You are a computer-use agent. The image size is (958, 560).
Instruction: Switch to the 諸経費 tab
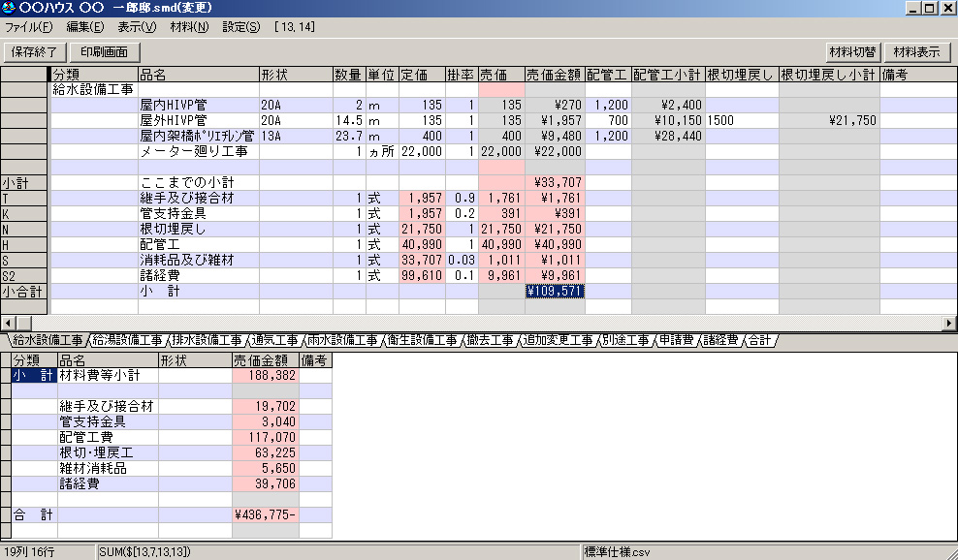click(720, 340)
